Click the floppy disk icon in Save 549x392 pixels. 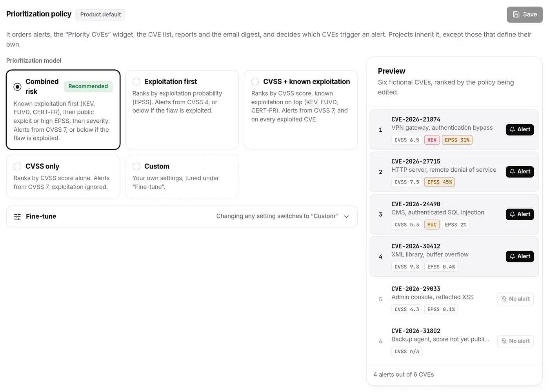516,15
